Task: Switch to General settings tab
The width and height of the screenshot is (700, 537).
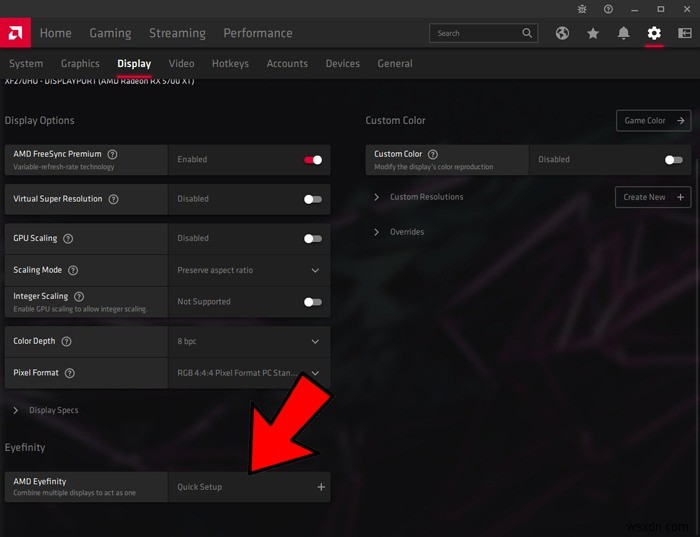Action: point(395,64)
